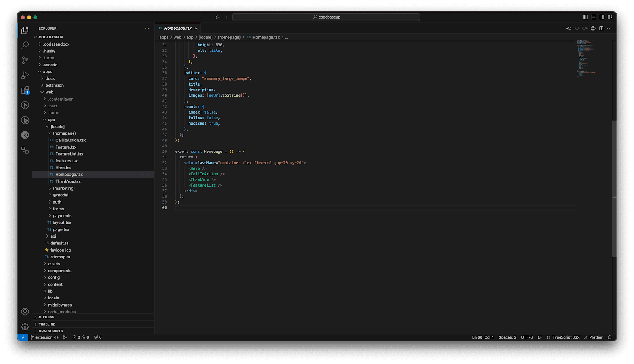Viewport: 634px width, 364px height.
Task: Expand the TIMELINE section
Action: pos(93,324)
